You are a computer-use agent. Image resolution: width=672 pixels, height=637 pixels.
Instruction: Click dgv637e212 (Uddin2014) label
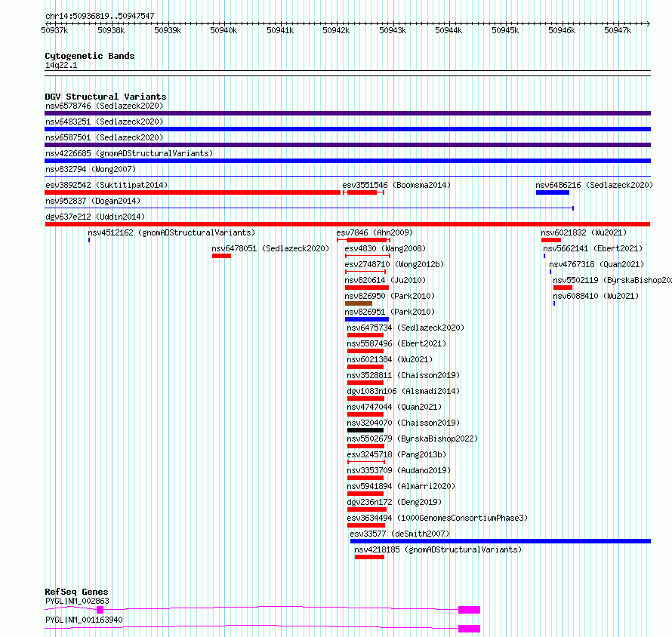coord(95,217)
